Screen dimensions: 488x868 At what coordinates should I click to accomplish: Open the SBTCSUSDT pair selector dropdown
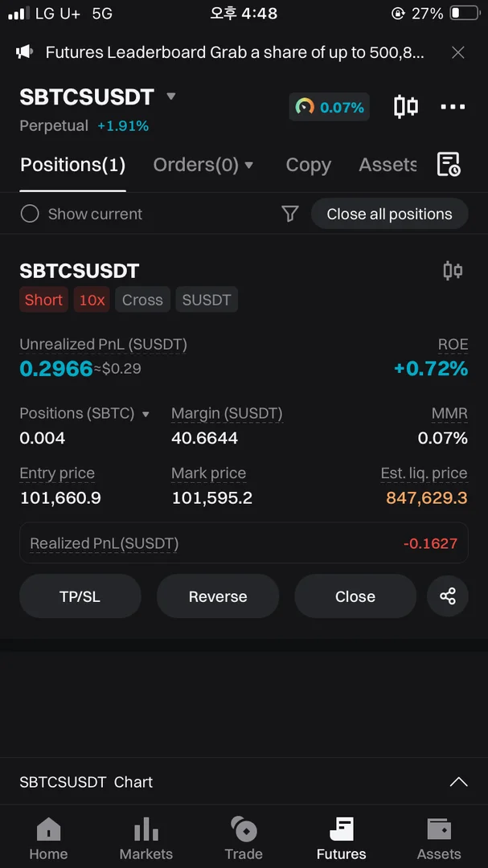click(170, 96)
